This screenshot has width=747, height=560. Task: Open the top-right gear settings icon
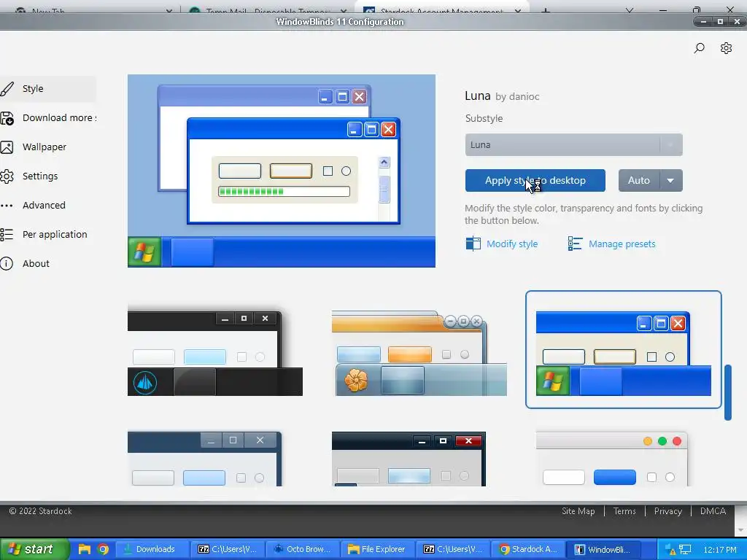click(x=726, y=48)
